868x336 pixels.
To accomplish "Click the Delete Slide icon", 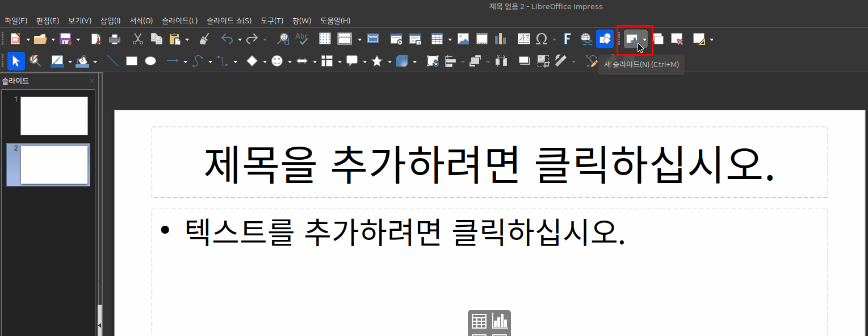I will click(677, 39).
